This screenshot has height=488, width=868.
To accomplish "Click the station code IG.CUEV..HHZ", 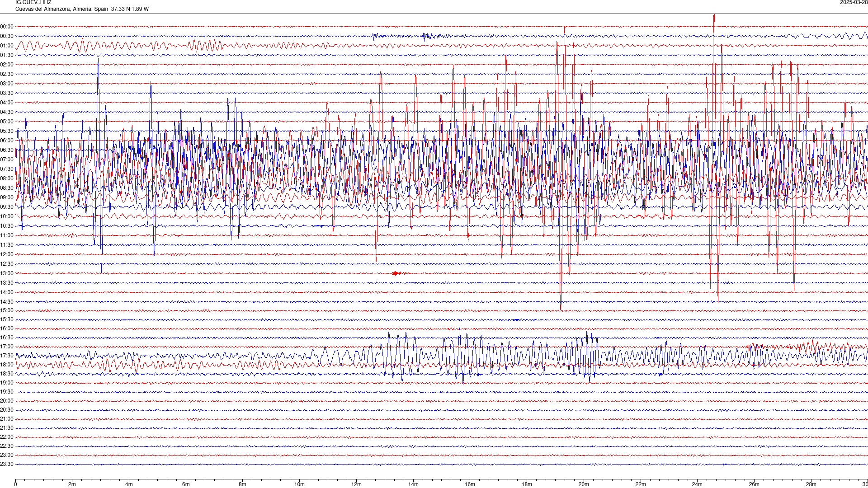I will click(33, 3).
